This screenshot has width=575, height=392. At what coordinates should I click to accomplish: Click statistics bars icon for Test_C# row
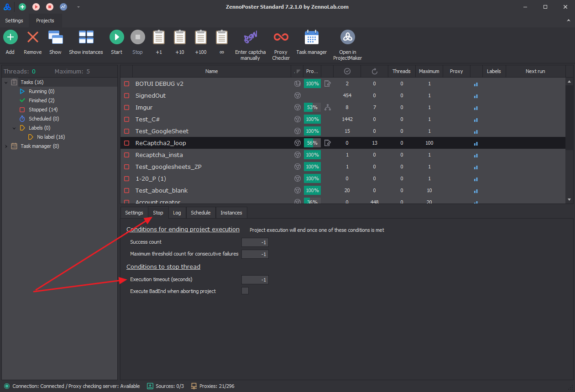pos(476,120)
